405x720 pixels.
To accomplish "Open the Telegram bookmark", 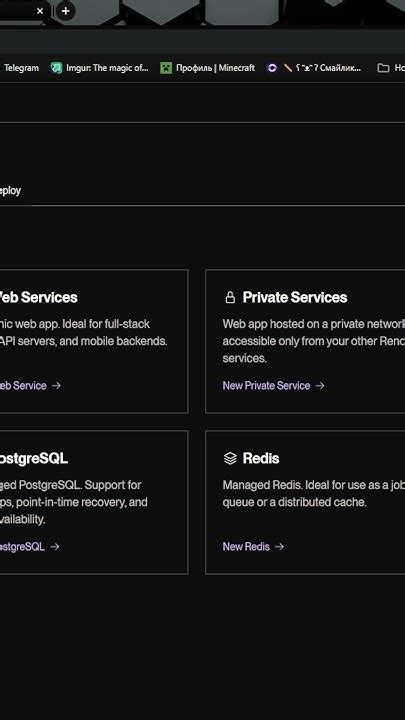I will (19, 68).
